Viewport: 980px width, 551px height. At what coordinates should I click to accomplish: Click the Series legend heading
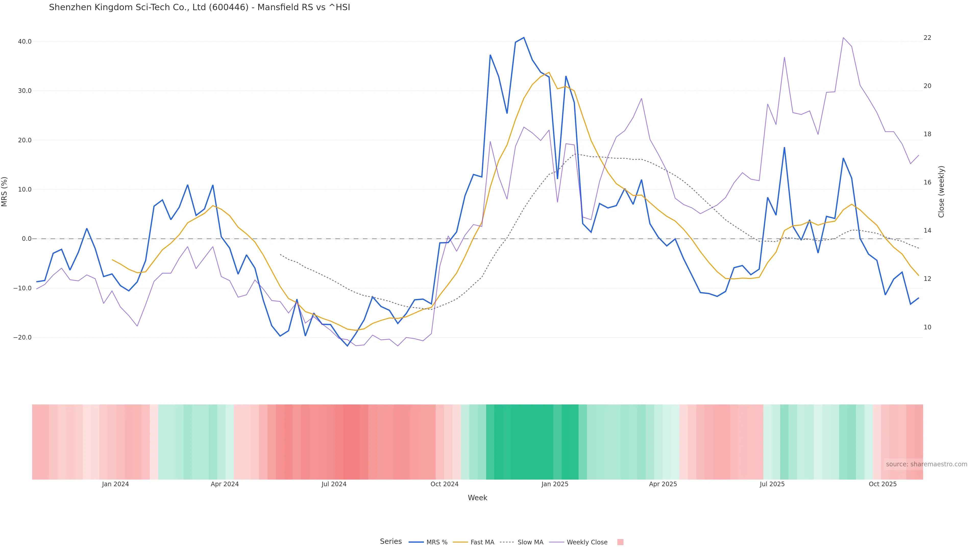click(x=391, y=541)
